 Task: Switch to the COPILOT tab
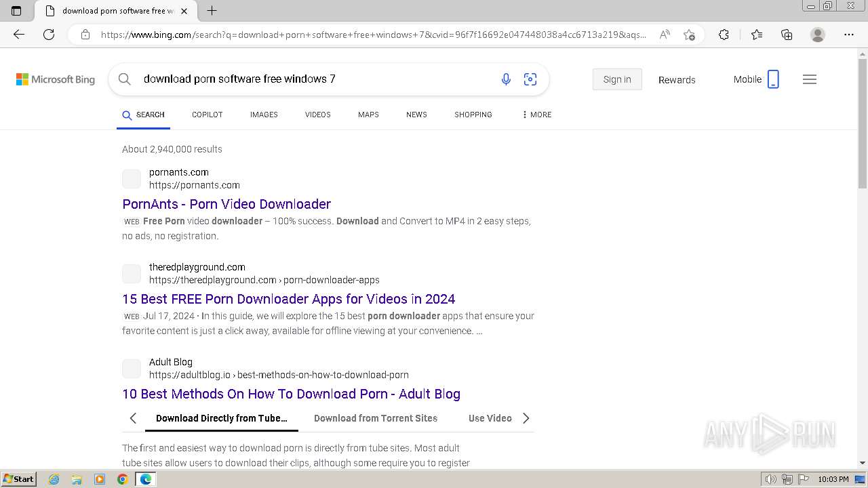tap(208, 115)
